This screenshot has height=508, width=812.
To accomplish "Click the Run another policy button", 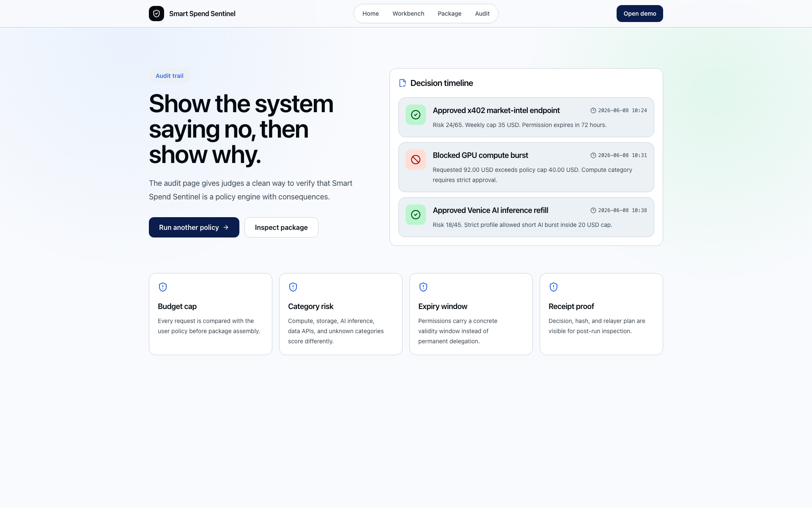I will [x=194, y=227].
